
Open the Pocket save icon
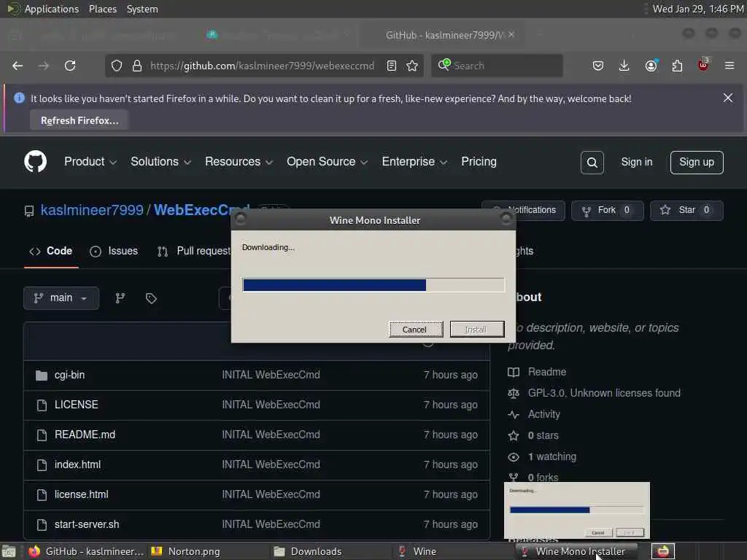point(598,66)
